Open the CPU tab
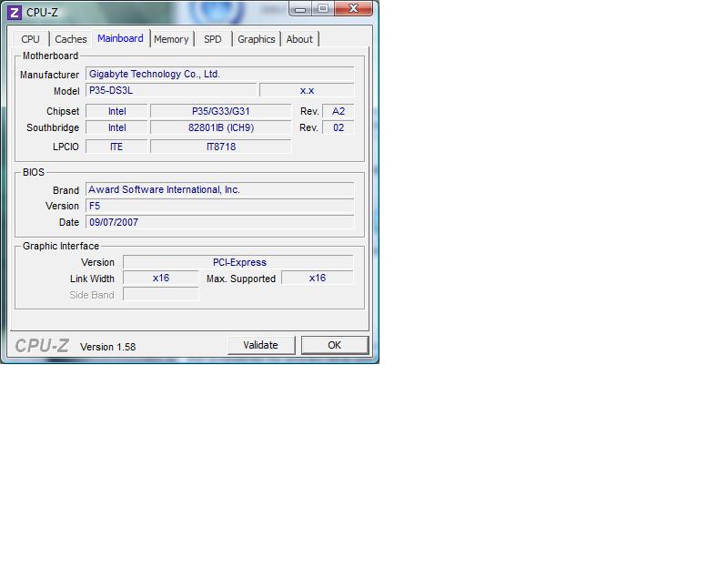728x578 pixels. click(x=31, y=39)
